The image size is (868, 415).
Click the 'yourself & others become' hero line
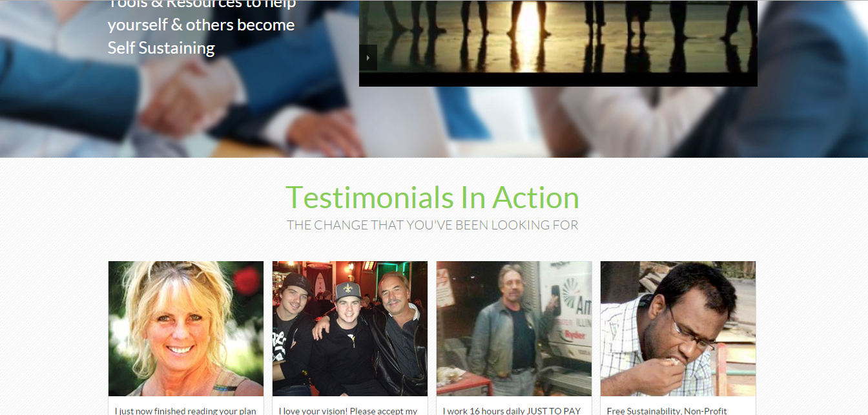(x=201, y=25)
